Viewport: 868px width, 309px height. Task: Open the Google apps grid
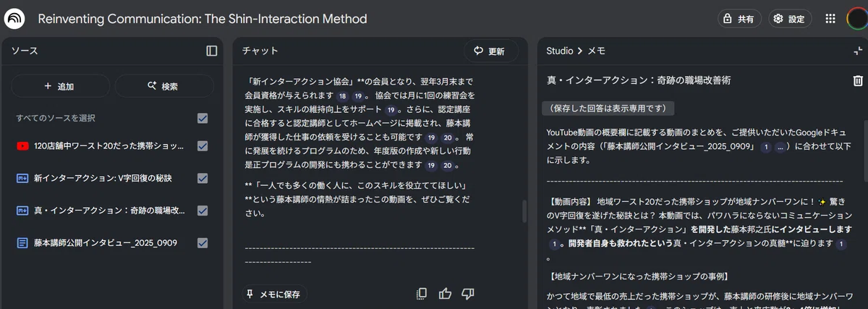[830, 19]
